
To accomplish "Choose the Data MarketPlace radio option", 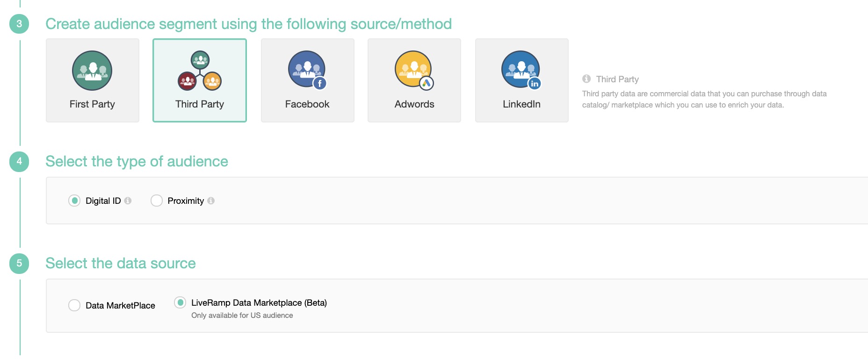I will pos(74,305).
